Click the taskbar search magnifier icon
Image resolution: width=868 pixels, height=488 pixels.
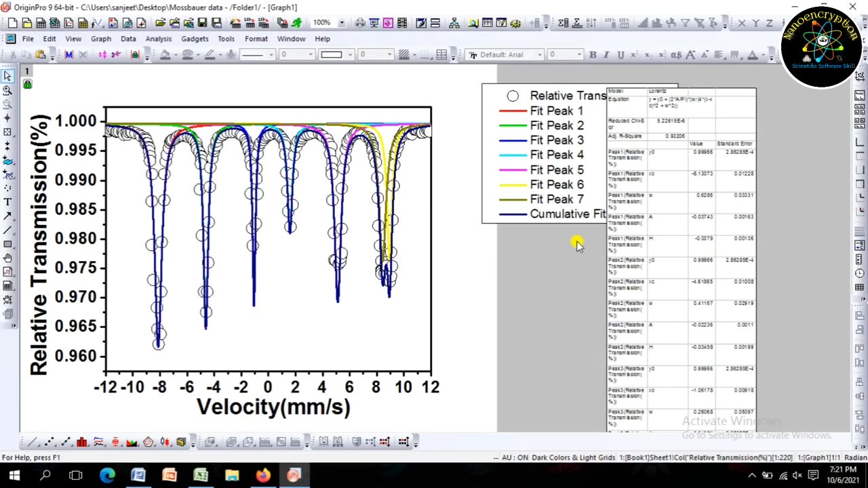pyautogui.click(x=45, y=475)
